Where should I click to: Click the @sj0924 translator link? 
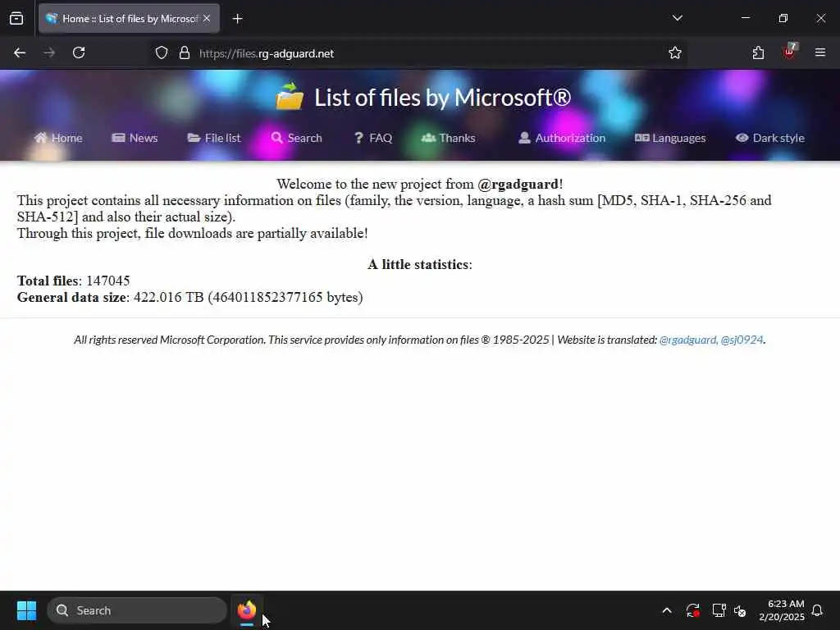click(742, 340)
